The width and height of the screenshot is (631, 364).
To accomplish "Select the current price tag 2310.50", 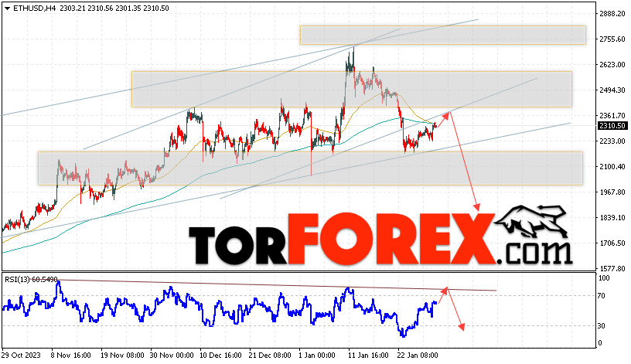I will pyautogui.click(x=612, y=126).
